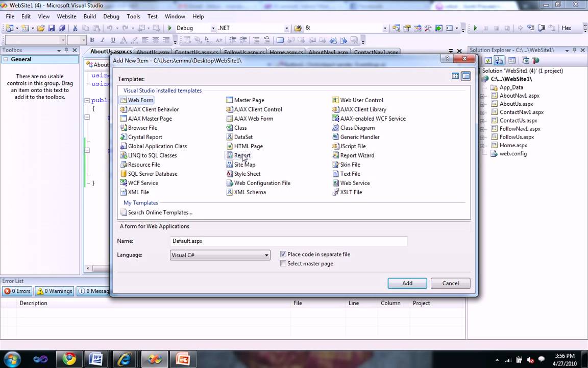This screenshot has height=368, width=588.
Task: Select the XML File template
Action: pyautogui.click(x=135, y=192)
